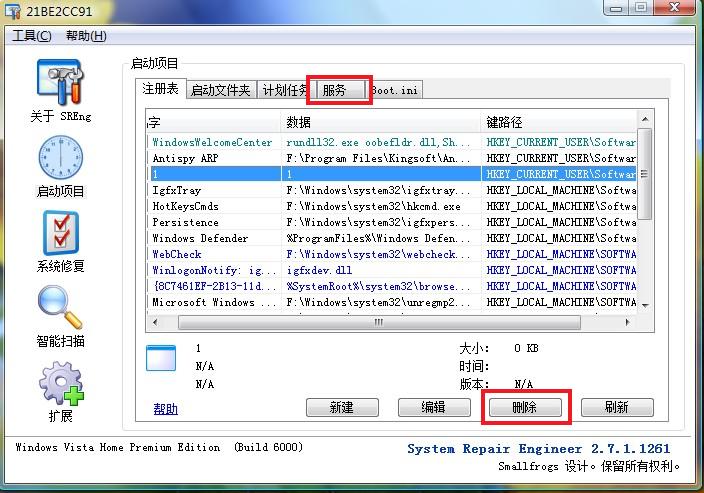Open the 关于 SREng hammer icon
The width and height of the screenshot is (704, 493).
[x=60, y=83]
